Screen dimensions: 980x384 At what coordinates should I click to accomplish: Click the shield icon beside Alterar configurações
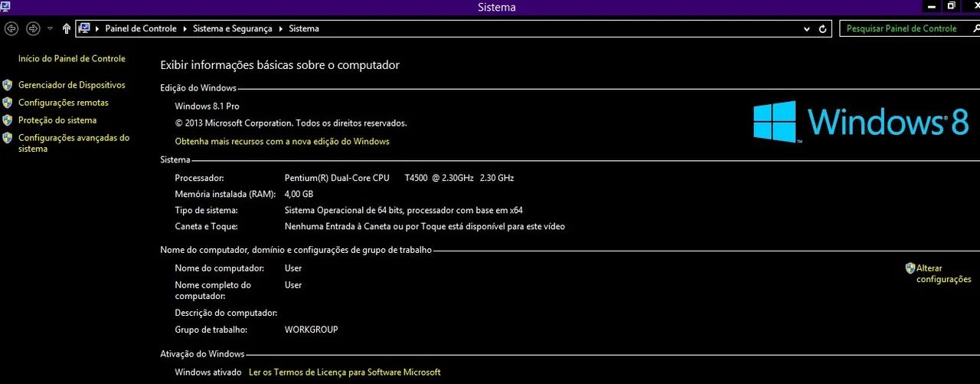(x=910, y=268)
